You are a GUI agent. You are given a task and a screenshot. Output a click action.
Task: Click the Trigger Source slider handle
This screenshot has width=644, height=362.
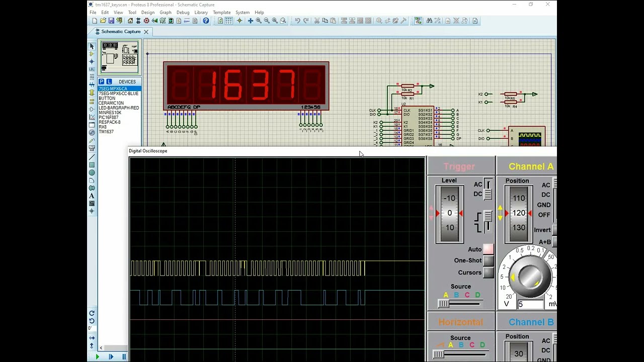[443, 304]
